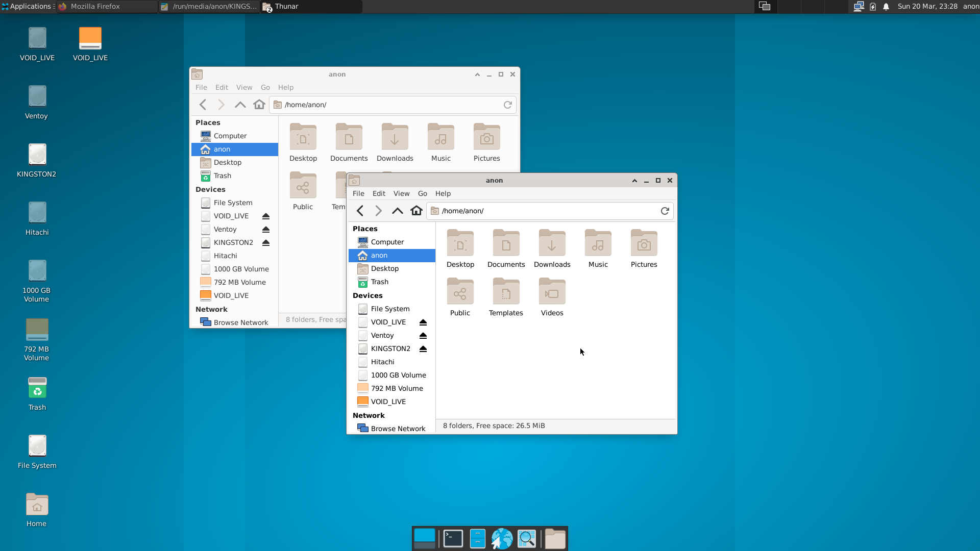The height and width of the screenshot is (551, 980).
Task: Open File menu in front window
Action: point(358,193)
